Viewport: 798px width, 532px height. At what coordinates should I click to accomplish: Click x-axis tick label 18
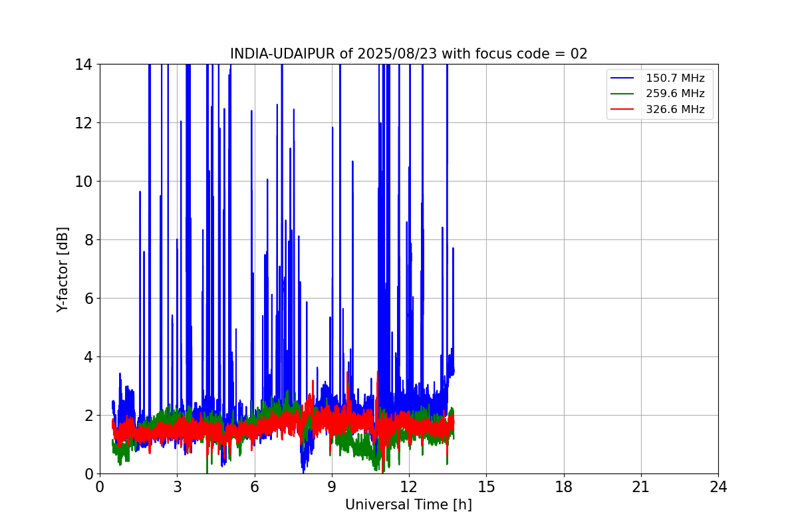564,487
